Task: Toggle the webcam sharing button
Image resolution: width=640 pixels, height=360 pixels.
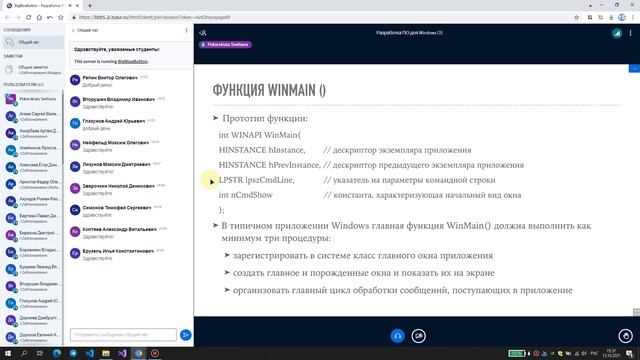Action: tap(418, 336)
